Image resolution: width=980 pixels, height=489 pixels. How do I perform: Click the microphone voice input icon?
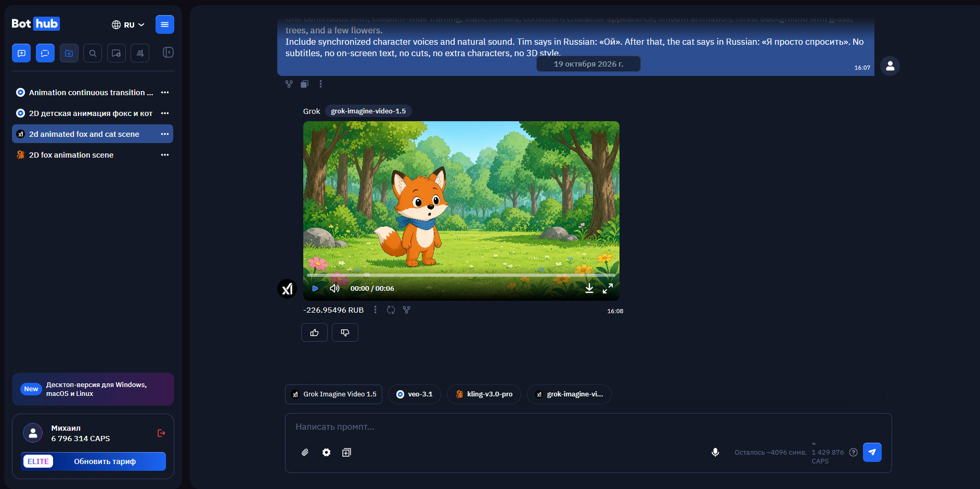(715, 453)
